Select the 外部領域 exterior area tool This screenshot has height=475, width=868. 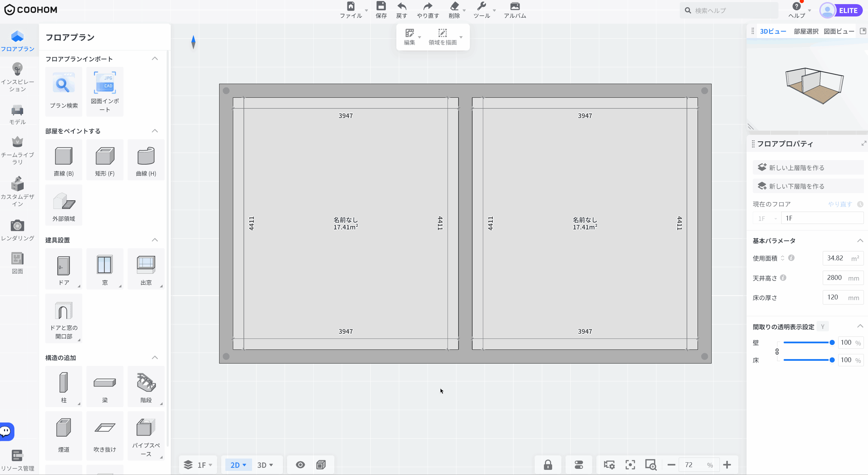point(64,205)
